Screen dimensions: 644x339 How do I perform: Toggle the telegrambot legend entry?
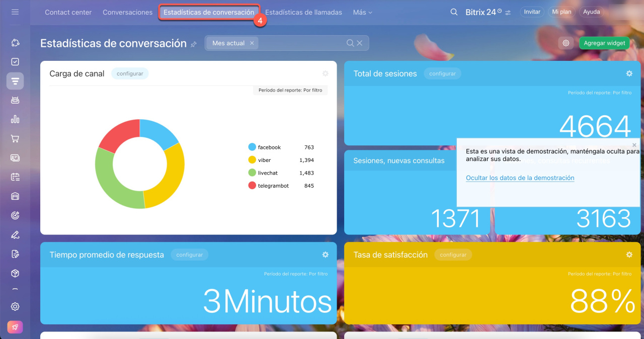pos(273,186)
